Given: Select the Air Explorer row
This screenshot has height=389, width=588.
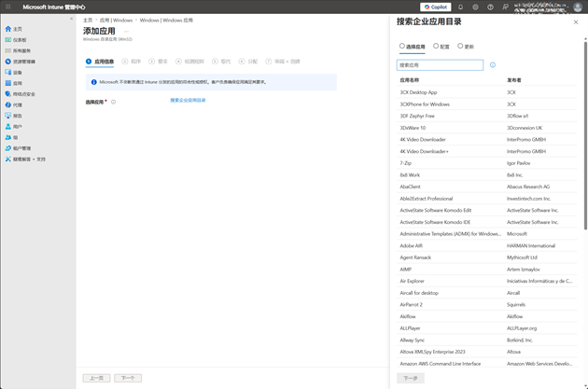Looking at the screenshot, I should coord(487,281).
